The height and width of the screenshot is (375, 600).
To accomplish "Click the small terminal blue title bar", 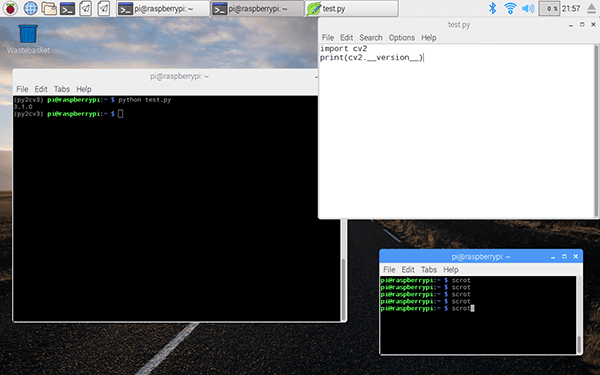I will coord(481,257).
